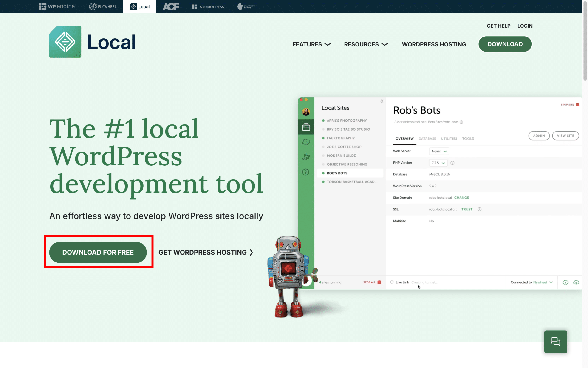Image resolution: width=588 pixels, height=368 pixels.
Task: Click Trust for the SSL certificate
Action: pos(467,209)
